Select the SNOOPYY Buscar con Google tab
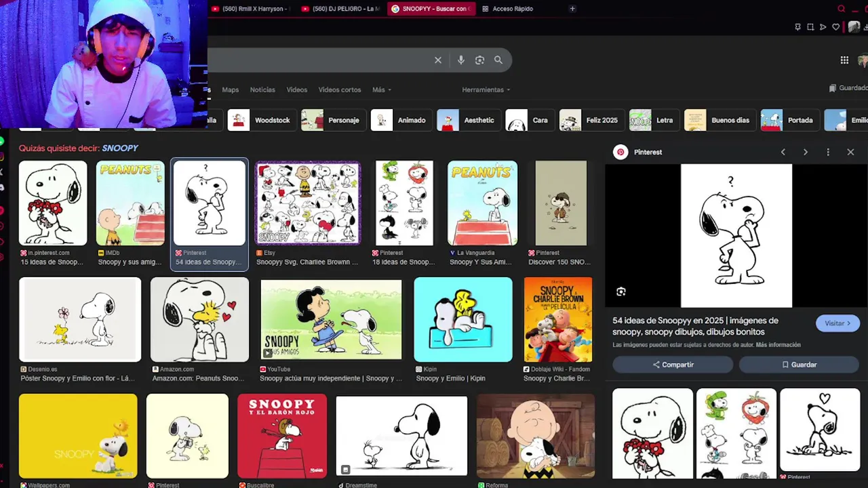Viewport: 868px width, 488px height. (x=430, y=9)
